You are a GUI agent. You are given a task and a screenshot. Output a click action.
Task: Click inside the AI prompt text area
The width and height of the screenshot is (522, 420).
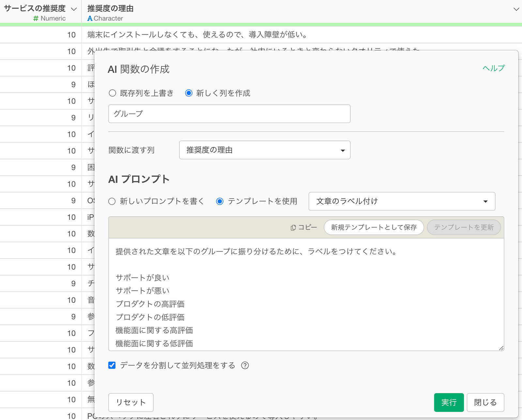pos(306,294)
